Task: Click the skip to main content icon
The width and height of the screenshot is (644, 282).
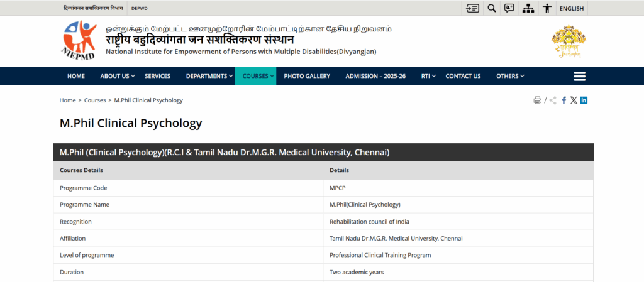Action: (473, 8)
